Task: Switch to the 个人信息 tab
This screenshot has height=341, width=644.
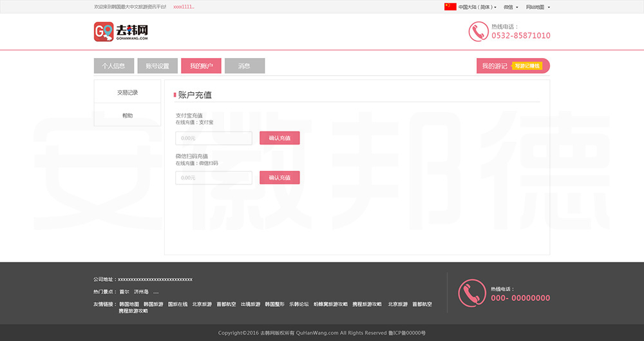Action: pyautogui.click(x=113, y=66)
